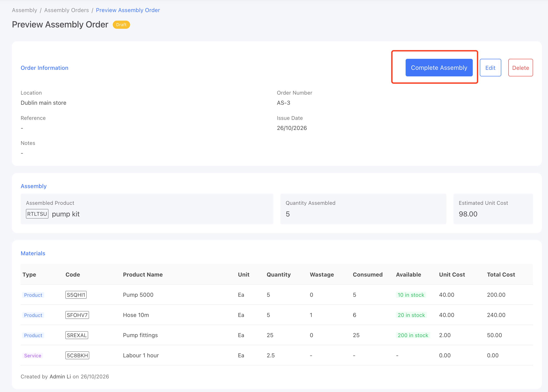
Task: Click the Total Cost column header
Action: pyautogui.click(x=501, y=274)
